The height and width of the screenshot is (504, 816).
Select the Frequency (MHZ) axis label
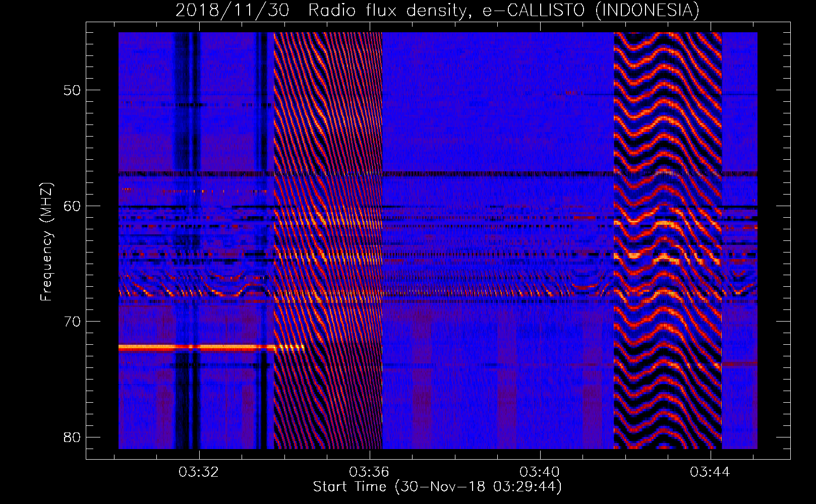point(46,242)
